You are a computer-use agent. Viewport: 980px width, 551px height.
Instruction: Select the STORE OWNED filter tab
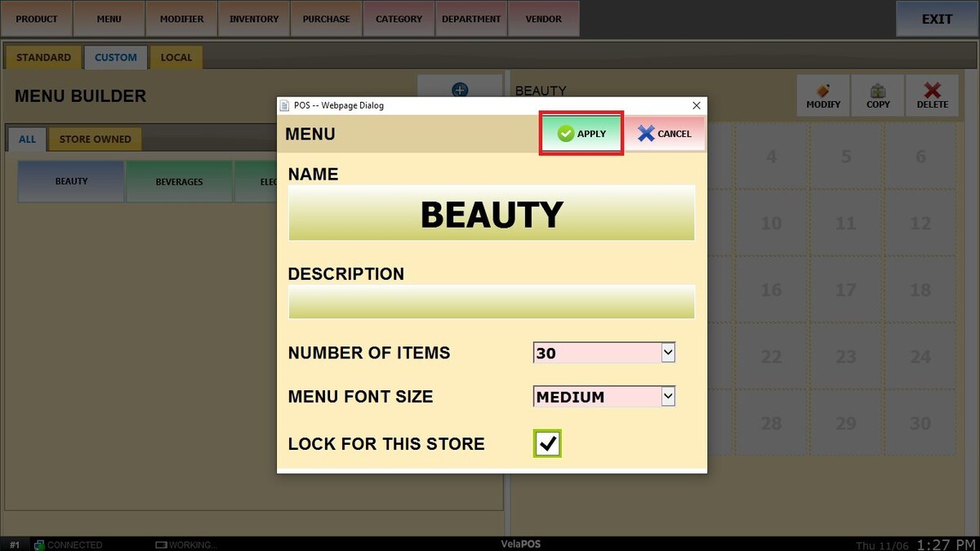click(x=95, y=139)
